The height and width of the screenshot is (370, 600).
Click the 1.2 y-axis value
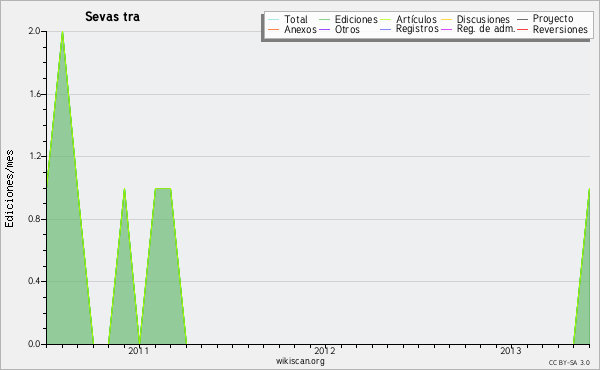coord(34,156)
